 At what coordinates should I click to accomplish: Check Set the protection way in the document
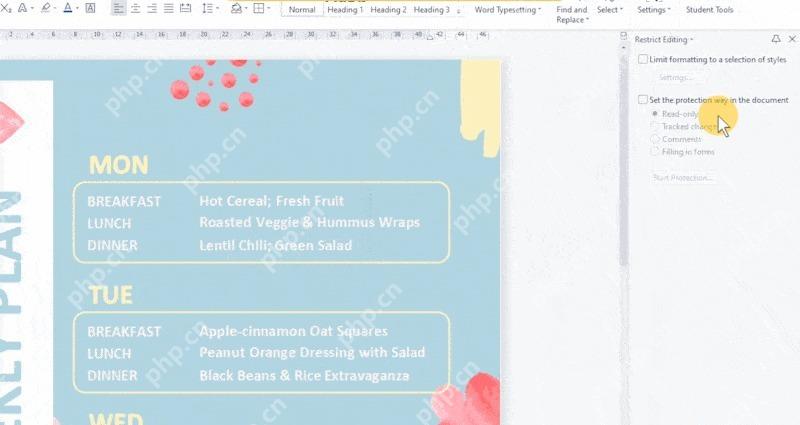coord(643,99)
